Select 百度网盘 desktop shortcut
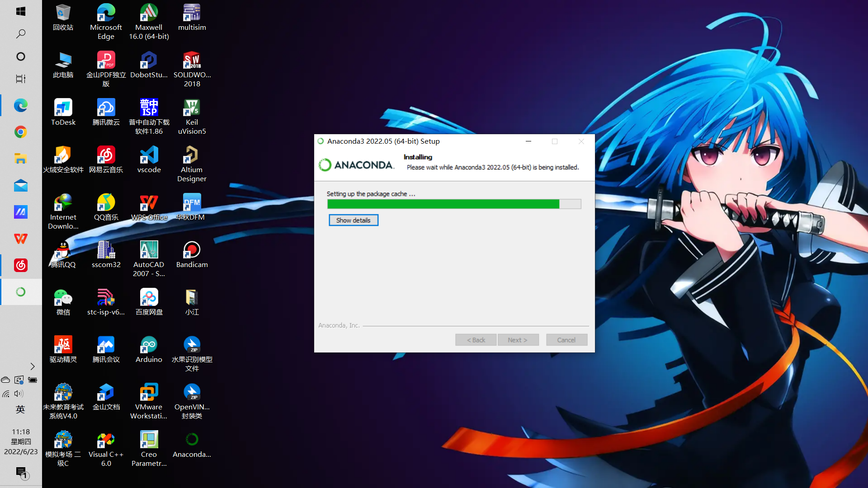 [149, 303]
